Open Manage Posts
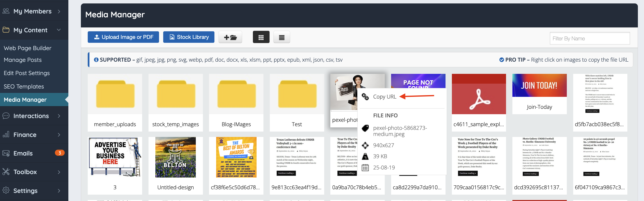This screenshot has height=201, width=644. coord(23,60)
